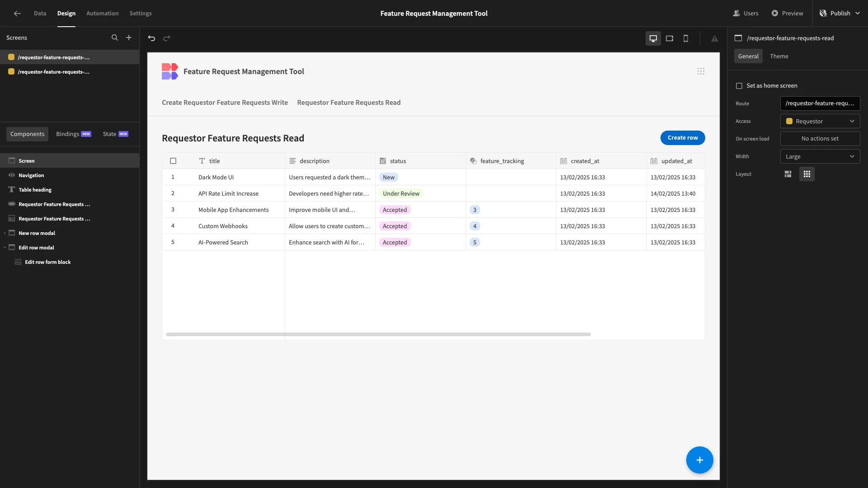This screenshot has width=868, height=488.
Task: Select Edit row form block component
Action: tap(70, 262)
